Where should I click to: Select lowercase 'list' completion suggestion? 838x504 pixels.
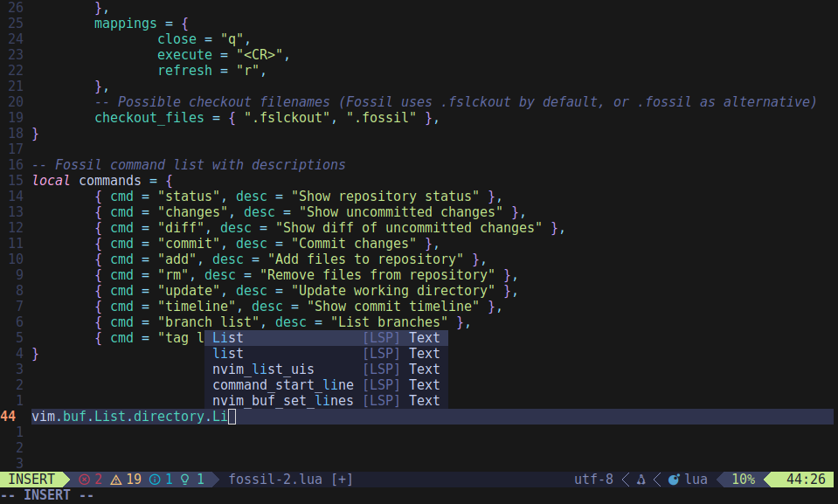point(229,354)
